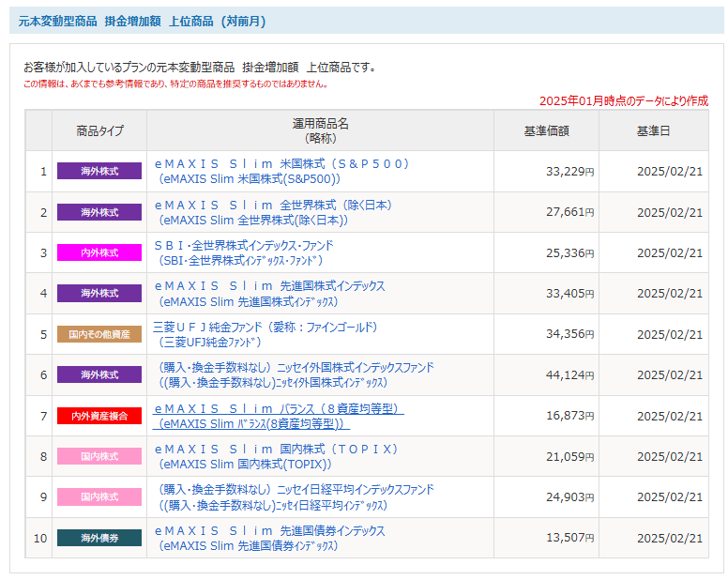The width and height of the screenshot is (728, 580).
Task: Click the 商品タイプ column header
Action: coord(99,131)
